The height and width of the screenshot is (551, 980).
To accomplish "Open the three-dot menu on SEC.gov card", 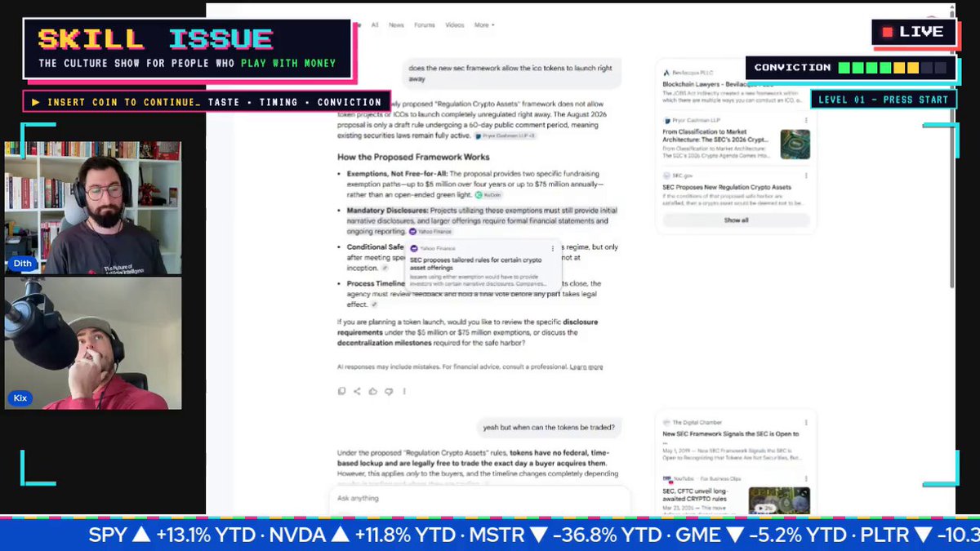I will tap(806, 176).
